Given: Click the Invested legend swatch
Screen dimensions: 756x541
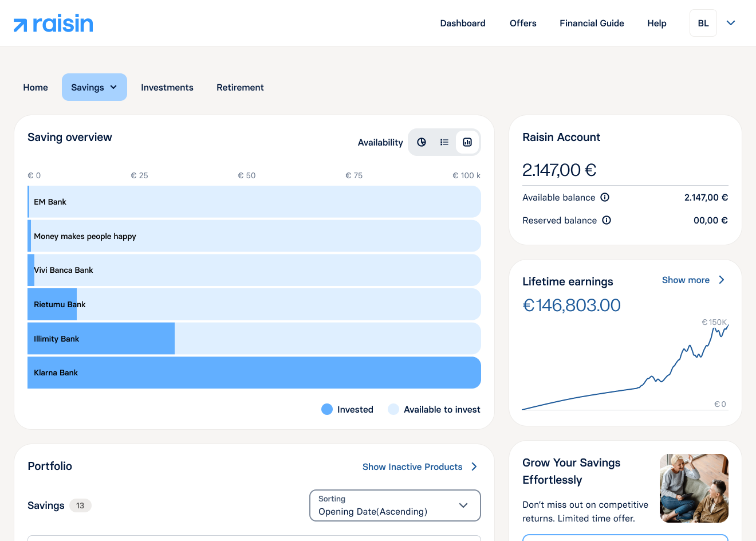Looking at the screenshot, I should tap(327, 409).
